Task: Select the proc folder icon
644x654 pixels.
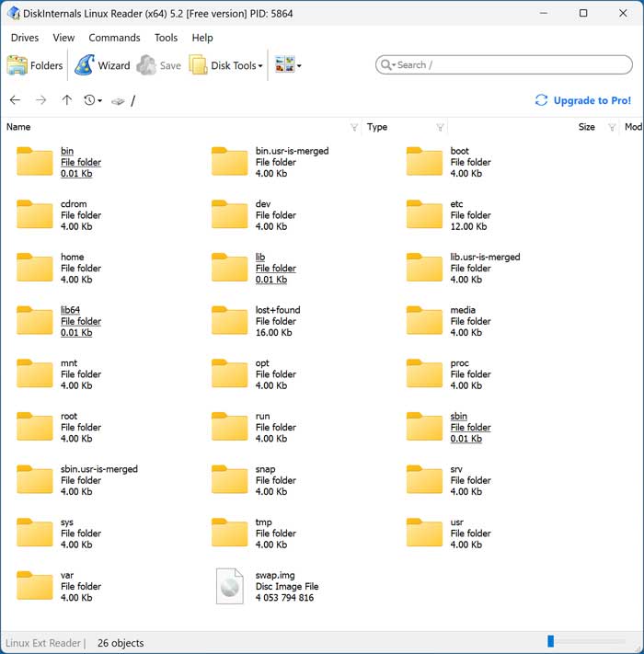Action: [424, 373]
